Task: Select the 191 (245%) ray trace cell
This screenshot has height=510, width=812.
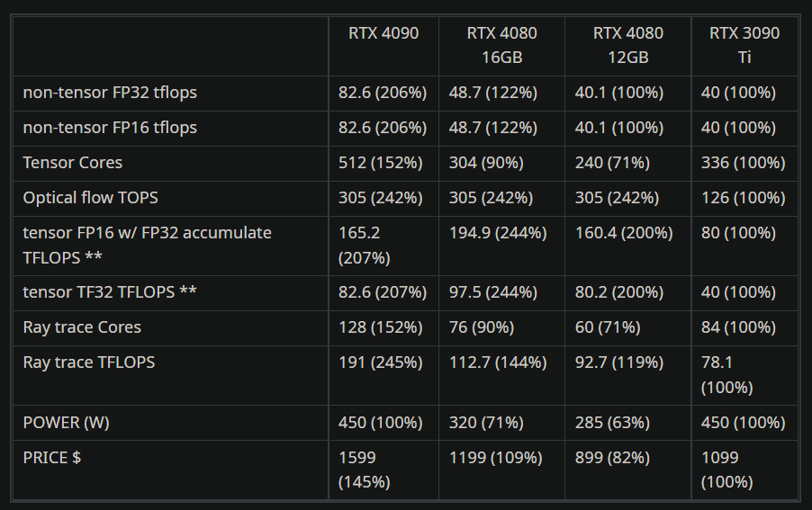Action: (381, 362)
